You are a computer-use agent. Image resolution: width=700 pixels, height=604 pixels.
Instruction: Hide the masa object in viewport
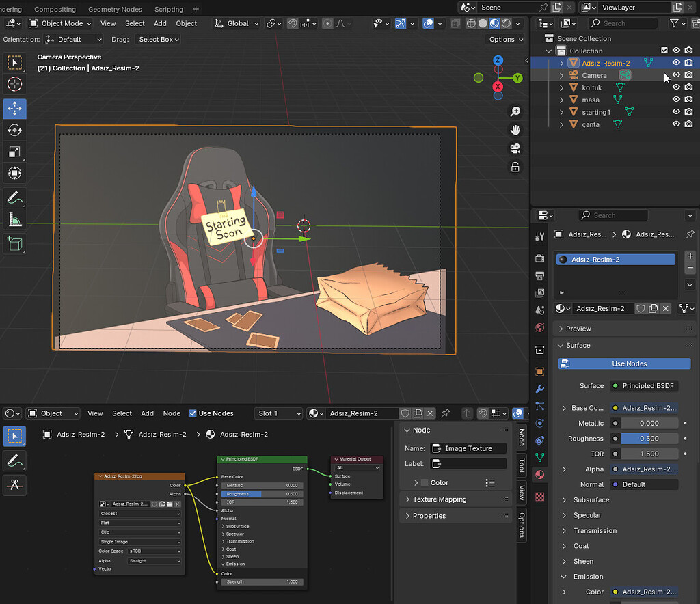(x=676, y=100)
